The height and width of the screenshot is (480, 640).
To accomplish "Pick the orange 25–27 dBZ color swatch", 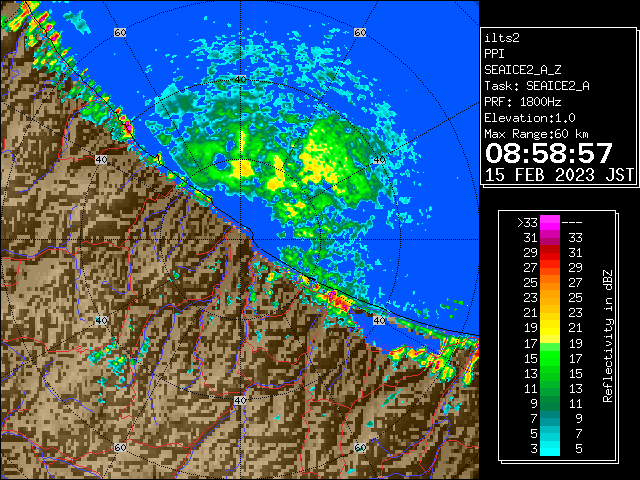I will 550,282.
